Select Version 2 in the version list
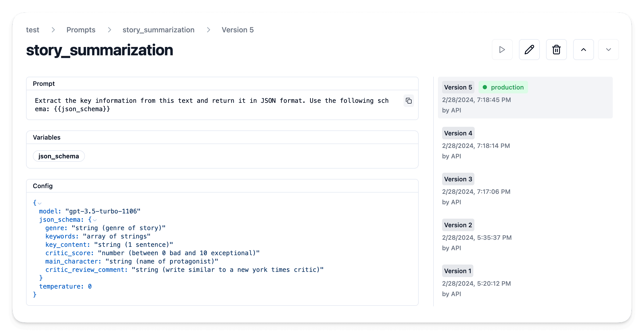This screenshot has height=335, width=644. [458, 225]
